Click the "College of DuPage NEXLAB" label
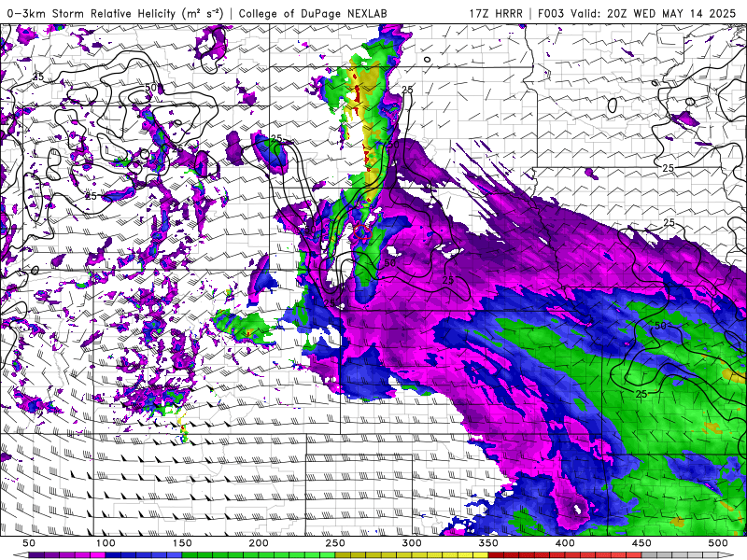 tap(313, 13)
